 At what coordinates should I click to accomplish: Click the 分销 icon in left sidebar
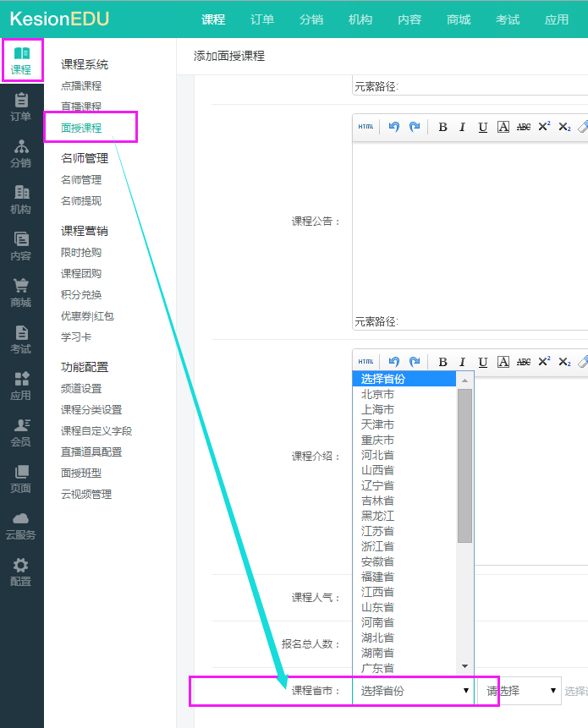click(x=21, y=154)
